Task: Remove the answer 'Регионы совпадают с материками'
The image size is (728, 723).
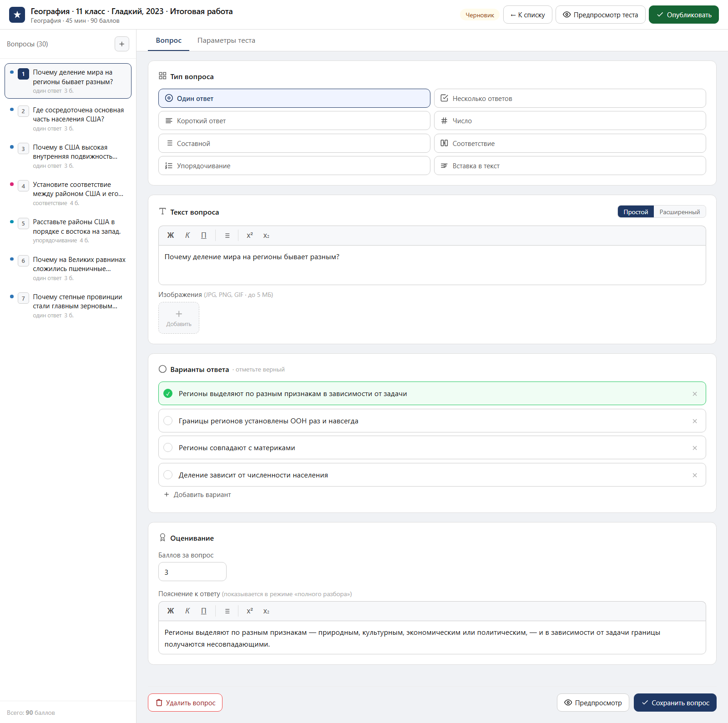Action: point(695,448)
